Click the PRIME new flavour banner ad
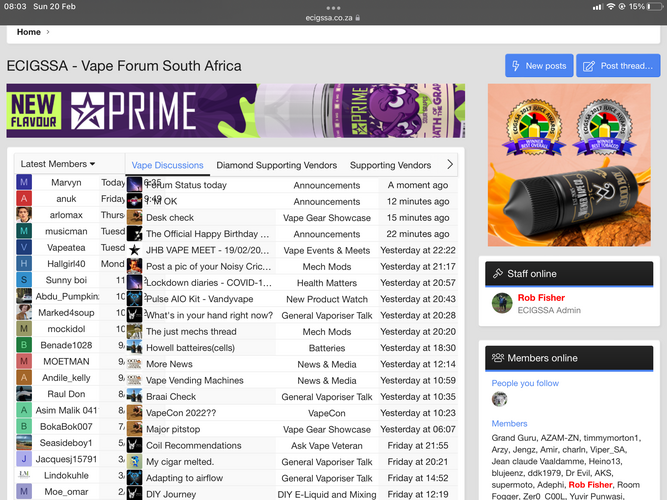The width and height of the screenshot is (667, 500). (x=236, y=111)
